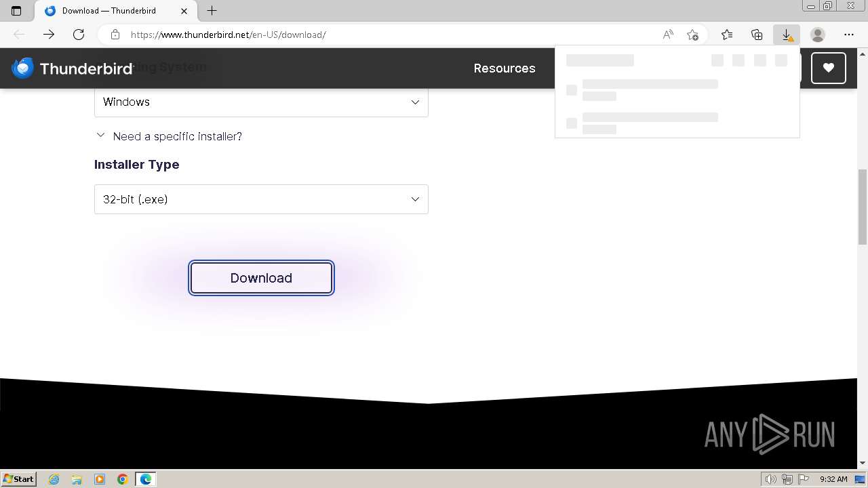Click the Action Center flag icon
Screen dimensions: 868x488
tap(803, 479)
